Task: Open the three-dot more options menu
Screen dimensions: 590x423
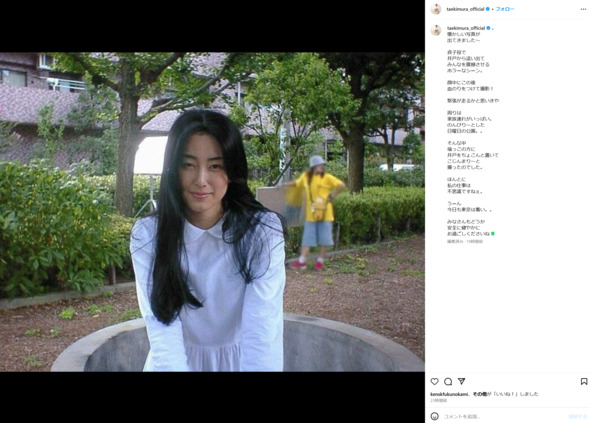Action: click(x=583, y=9)
